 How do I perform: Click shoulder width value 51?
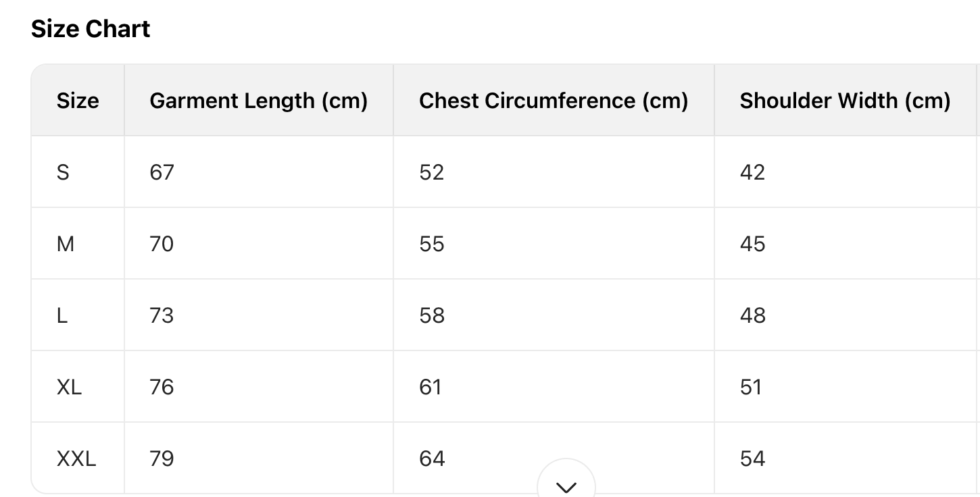tap(751, 387)
